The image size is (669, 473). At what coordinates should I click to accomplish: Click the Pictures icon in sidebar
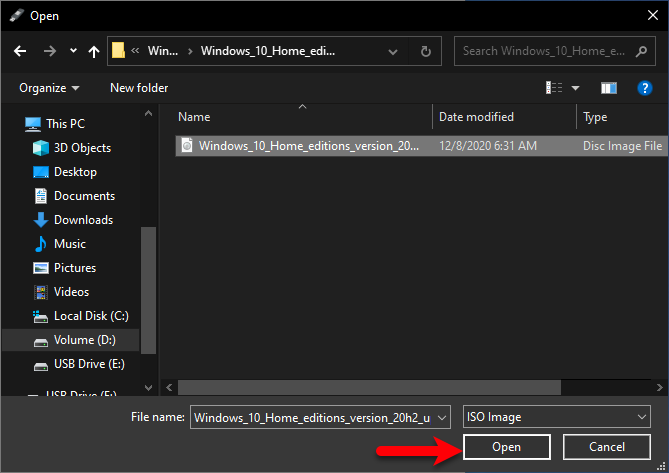click(41, 268)
